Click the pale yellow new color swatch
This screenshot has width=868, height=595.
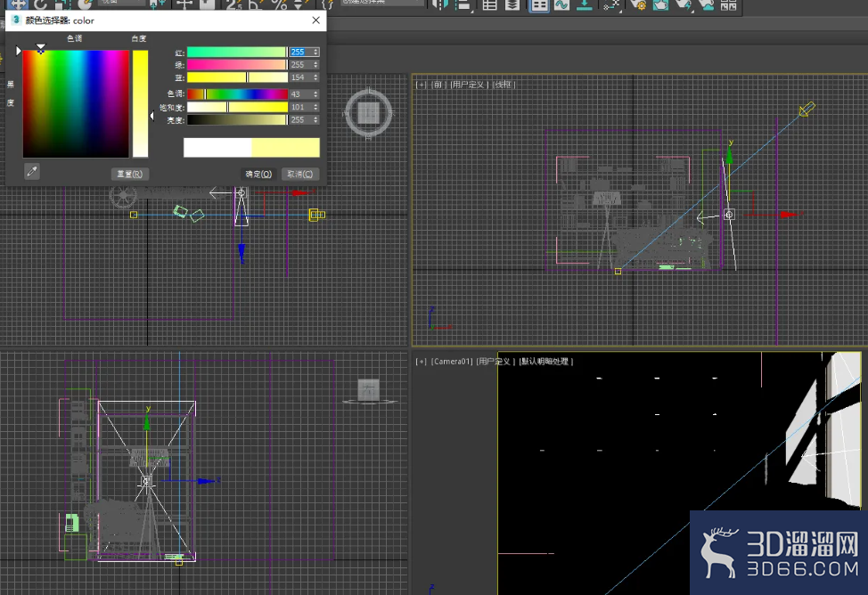tap(286, 148)
